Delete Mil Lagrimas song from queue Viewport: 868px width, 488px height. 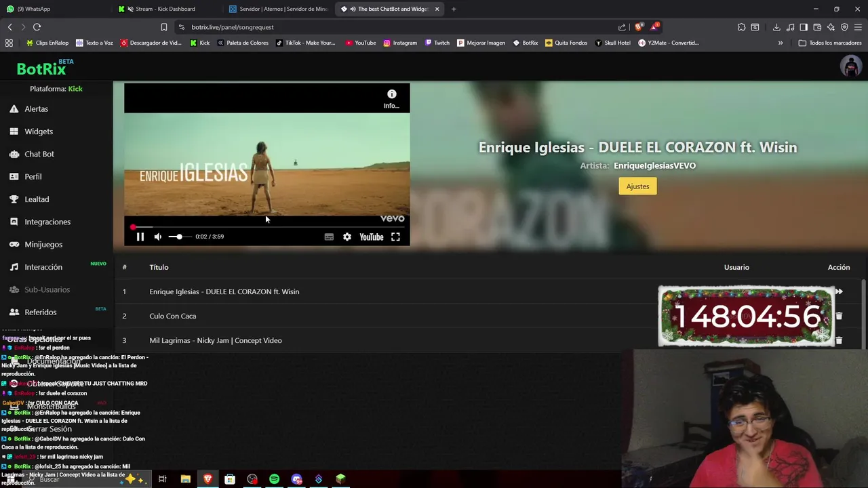[839, 340]
